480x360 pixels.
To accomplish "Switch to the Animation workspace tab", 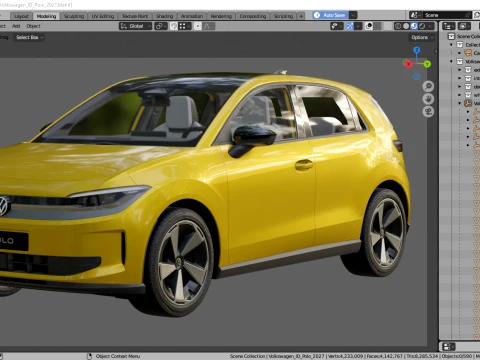I will coord(192,16).
